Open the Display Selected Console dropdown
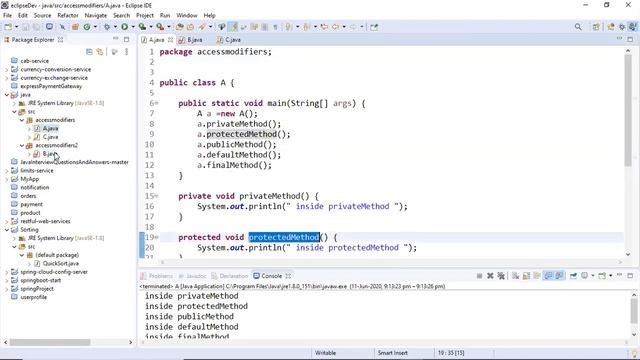The width and height of the screenshot is (640, 360). [x=593, y=276]
